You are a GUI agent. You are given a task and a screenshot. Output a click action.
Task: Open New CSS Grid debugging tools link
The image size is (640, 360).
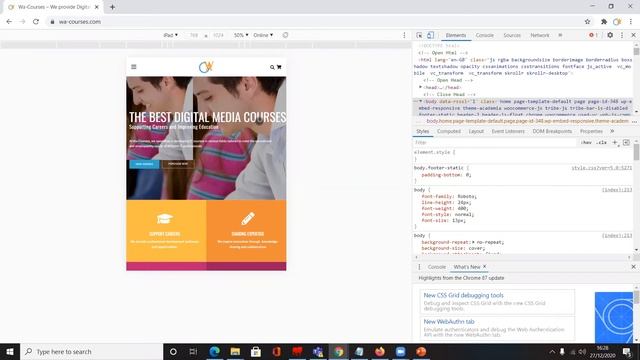point(463,295)
